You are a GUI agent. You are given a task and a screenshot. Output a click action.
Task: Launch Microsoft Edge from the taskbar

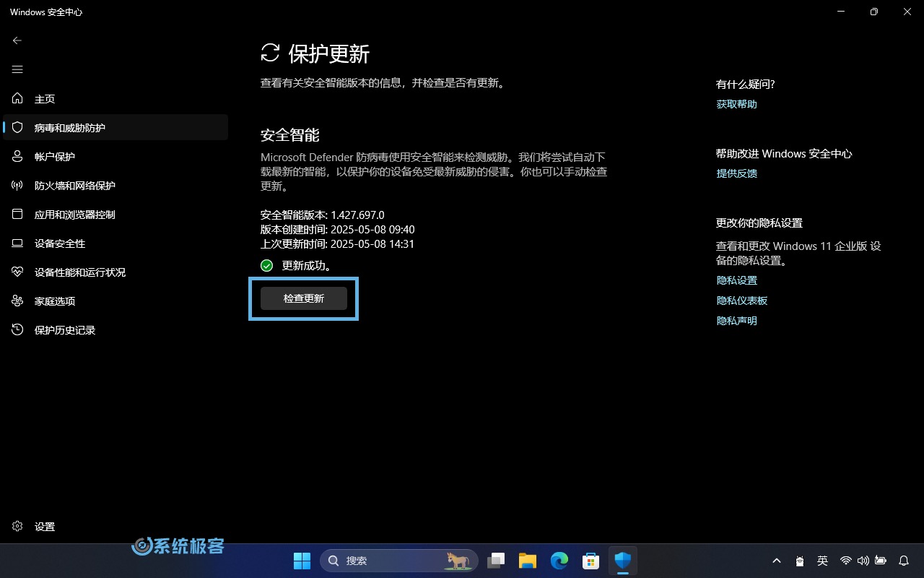[559, 561]
